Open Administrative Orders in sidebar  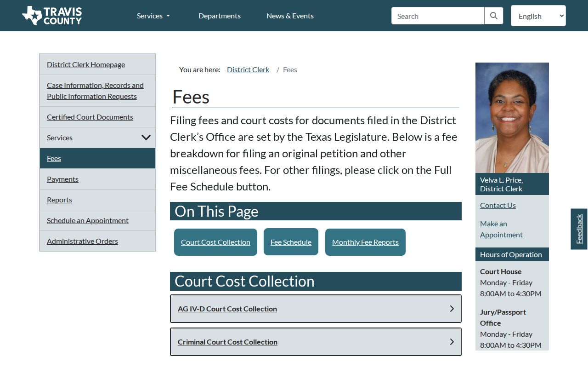(82, 241)
